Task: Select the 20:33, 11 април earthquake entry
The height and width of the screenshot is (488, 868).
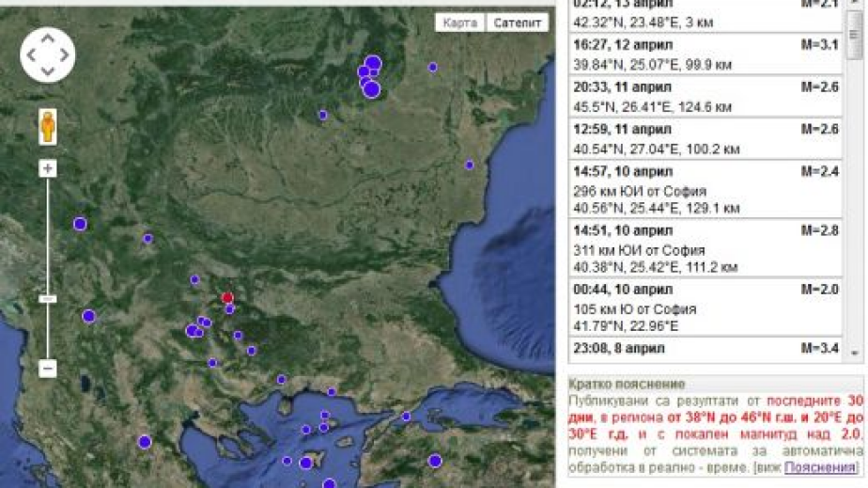Action: (705, 97)
